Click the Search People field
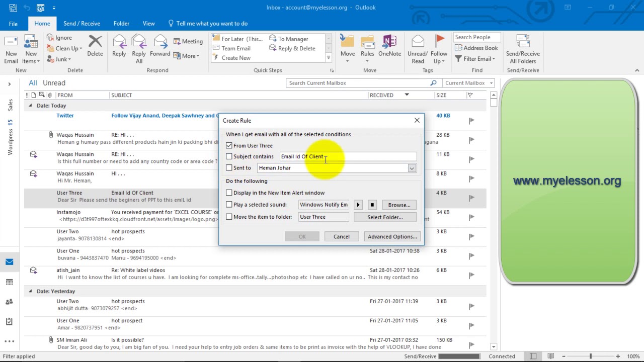Image resolution: width=644 pixels, height=362 pixels. pos(477,37)
